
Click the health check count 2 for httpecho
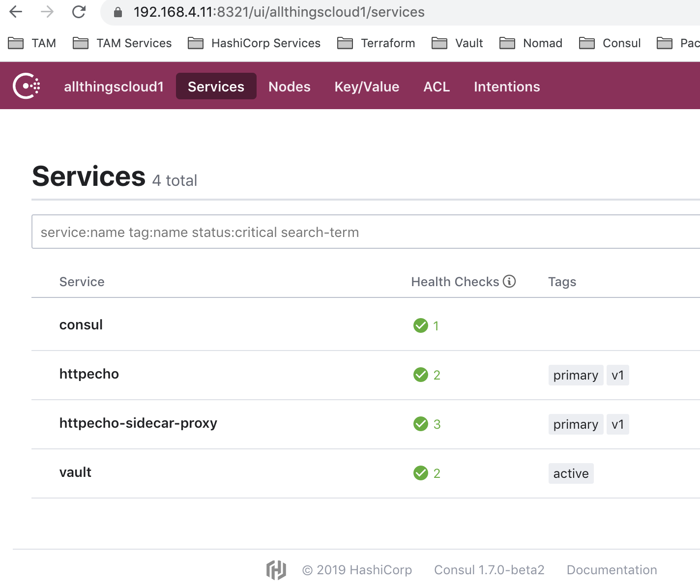tap(437, 375)
